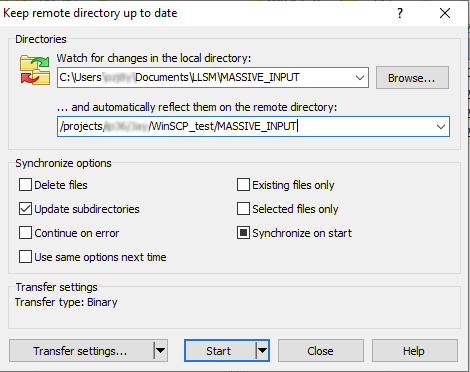470x372 pixels.
Task: Enable Continue on error
Action: click(x=25, y=233)
